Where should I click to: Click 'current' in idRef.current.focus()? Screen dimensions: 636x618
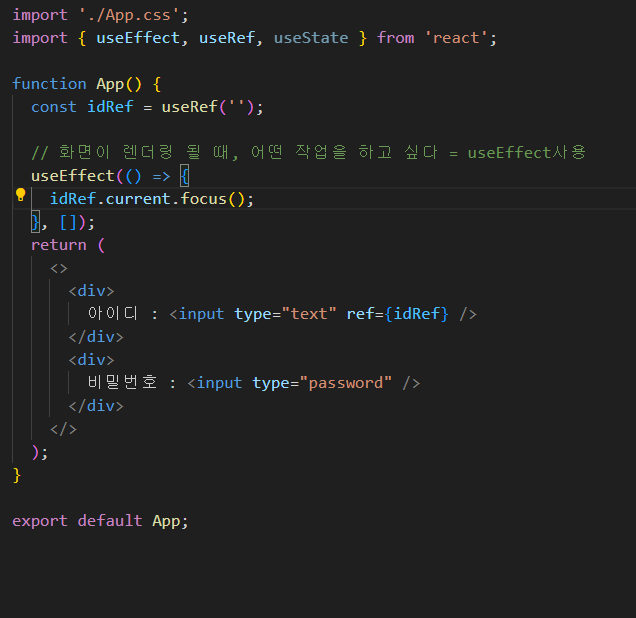(138, 199)
